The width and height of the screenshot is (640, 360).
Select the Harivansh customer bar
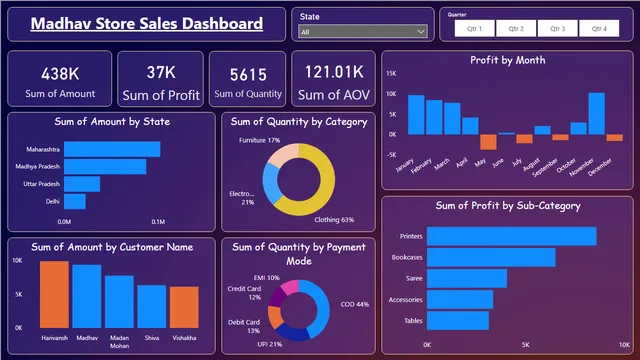[x=54, y=295]
